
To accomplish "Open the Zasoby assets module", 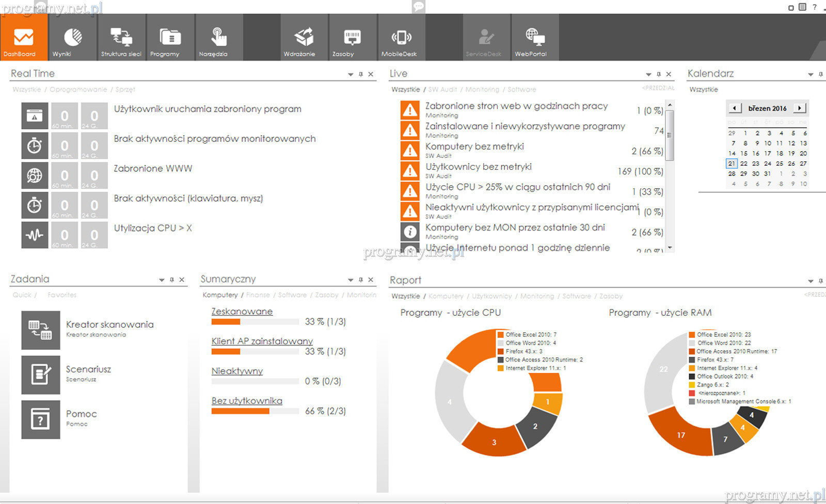I will [x=353, y=38].
